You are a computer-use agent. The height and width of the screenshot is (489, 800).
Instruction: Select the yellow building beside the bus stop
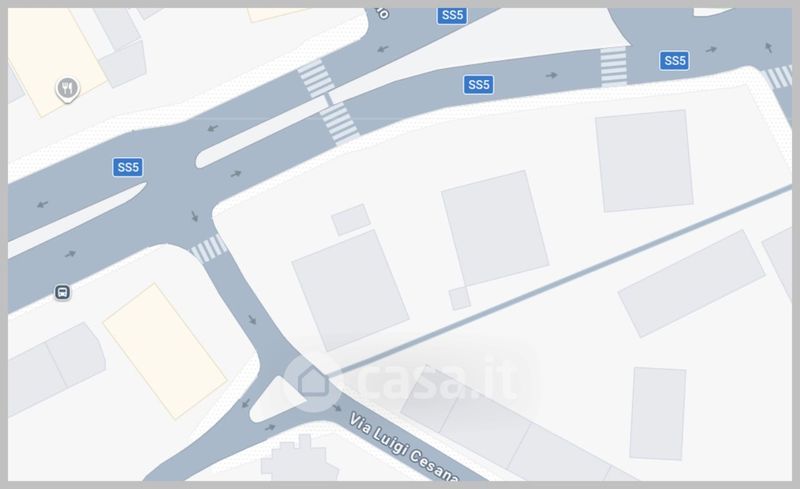point(165,351)
